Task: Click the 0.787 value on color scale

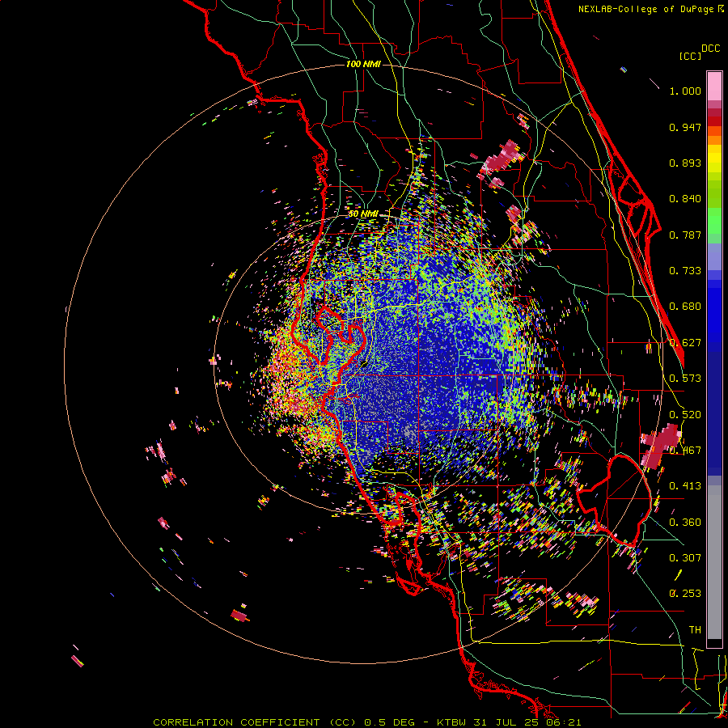Action: (x=685, y=235)
